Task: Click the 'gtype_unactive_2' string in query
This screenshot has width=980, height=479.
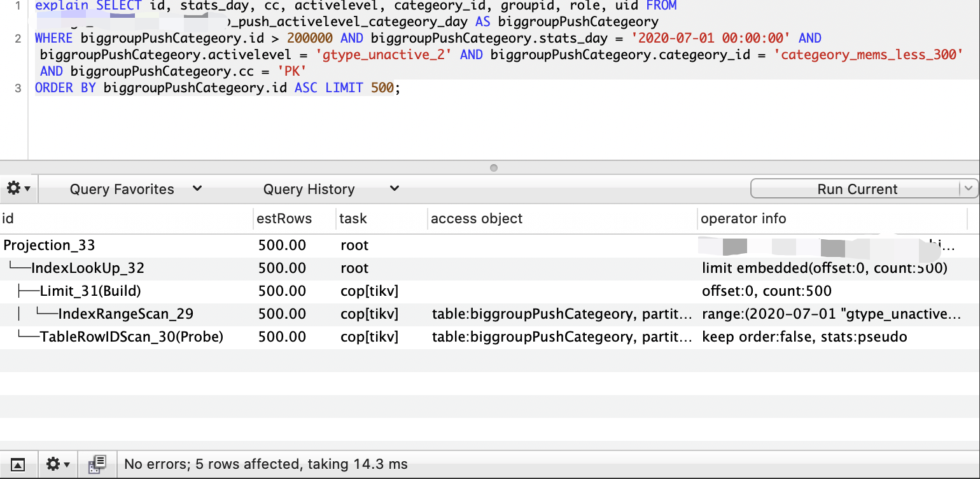Action: [x=384, y=55]
